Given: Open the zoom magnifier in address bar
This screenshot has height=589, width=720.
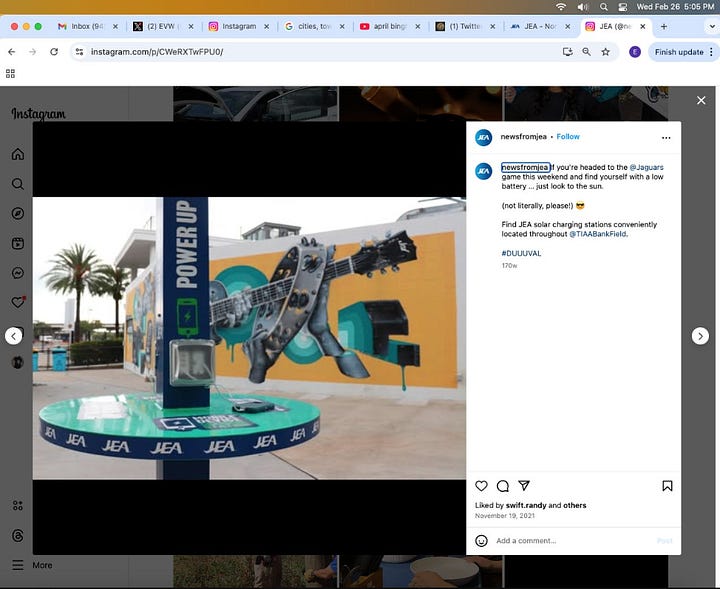Looking at the screenshot, I should tap(586, 52).
